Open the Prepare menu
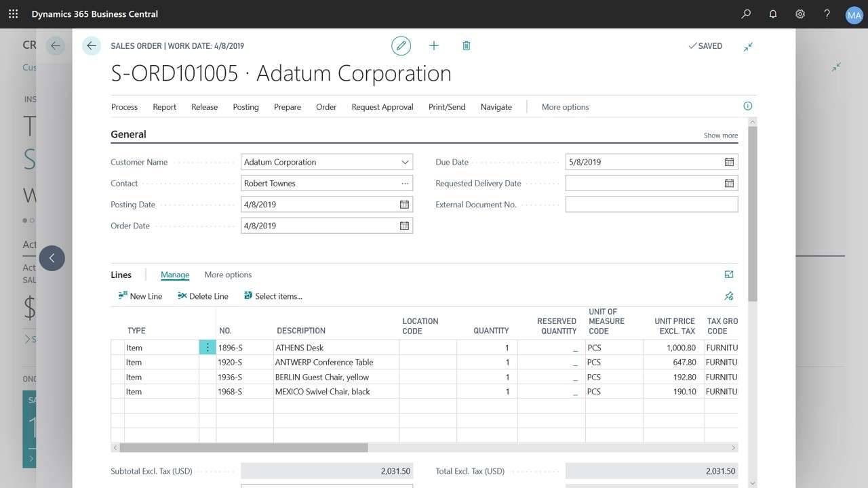The width and height of the screenshot is (868, 488). pos(288,107)
